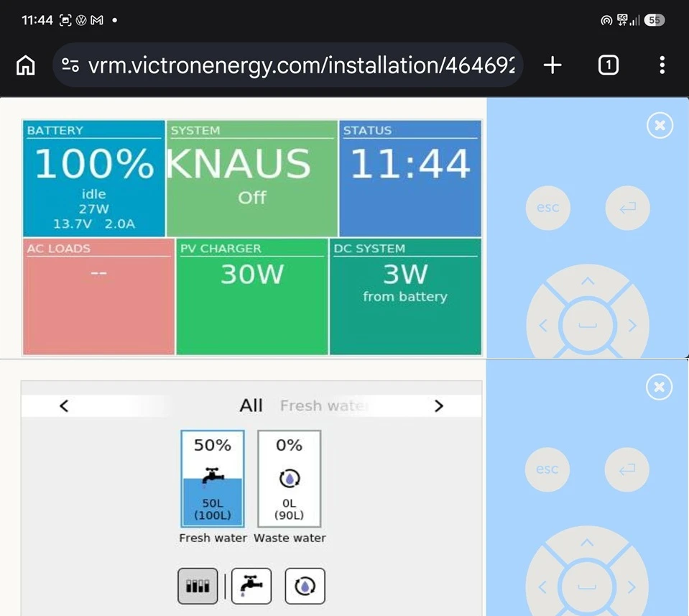
Task: Tap the site settings icon in address bar
Action: pyautogui.click(x=70, y=65)
